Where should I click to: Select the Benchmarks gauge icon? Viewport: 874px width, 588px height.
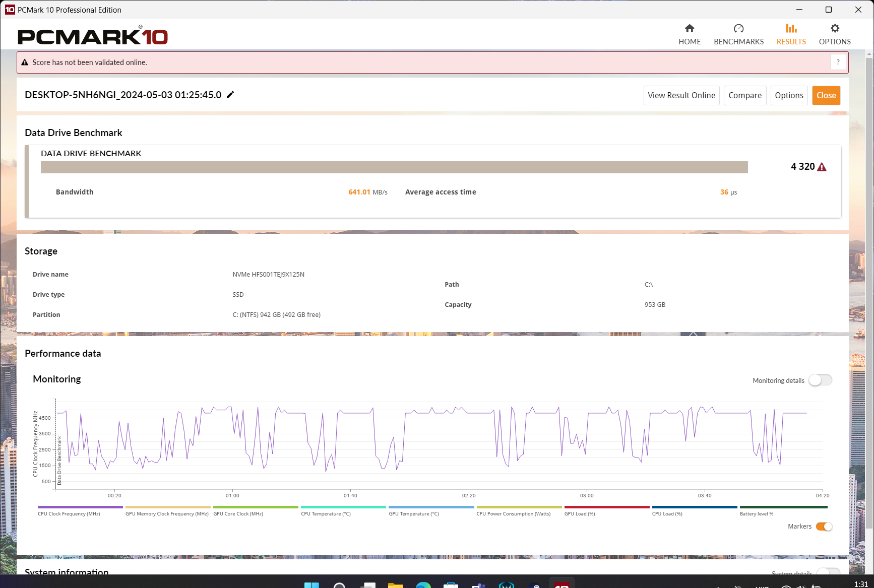click(x=738, y=29)
